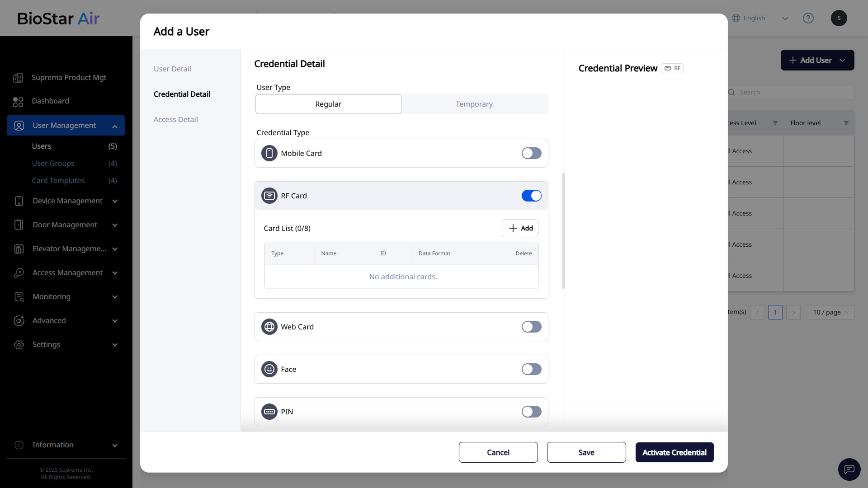Viewport: 868px width, 488px height.
Task: Disable the RF Card toggle
Action: point(531,196)
